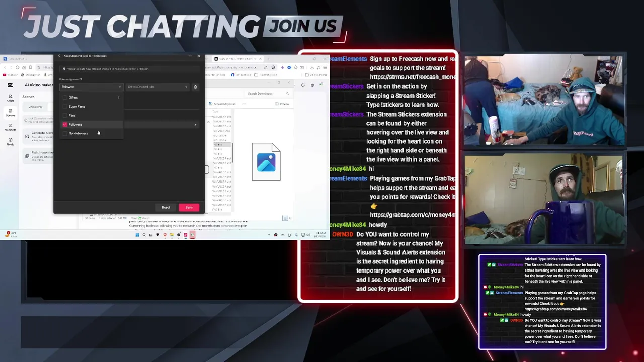This screenshot has height=362, width=644.
Task: Open Music section in CapCut sidebar
Action: click(10, 142)
